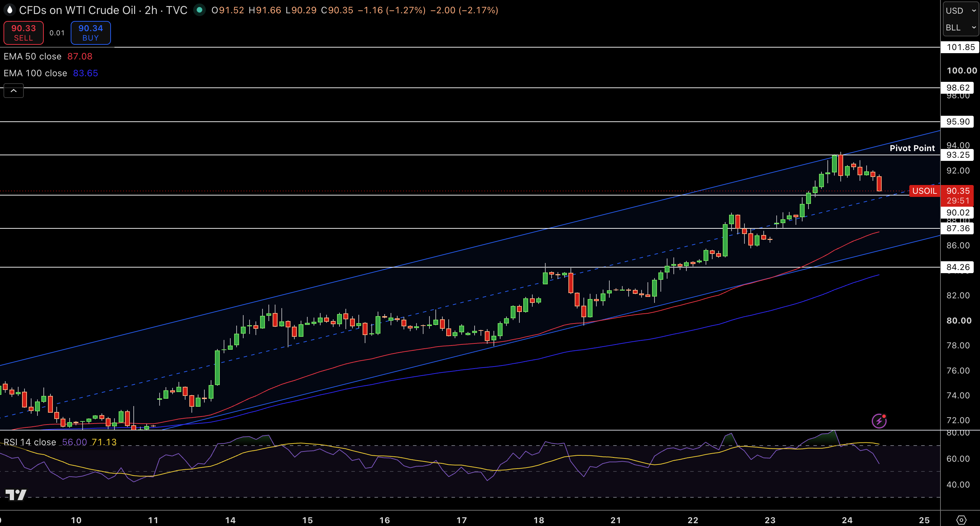Viewport: 980px width, 526px height.
Task: Click date 18 on the time axis
Action: coord(539,520)
